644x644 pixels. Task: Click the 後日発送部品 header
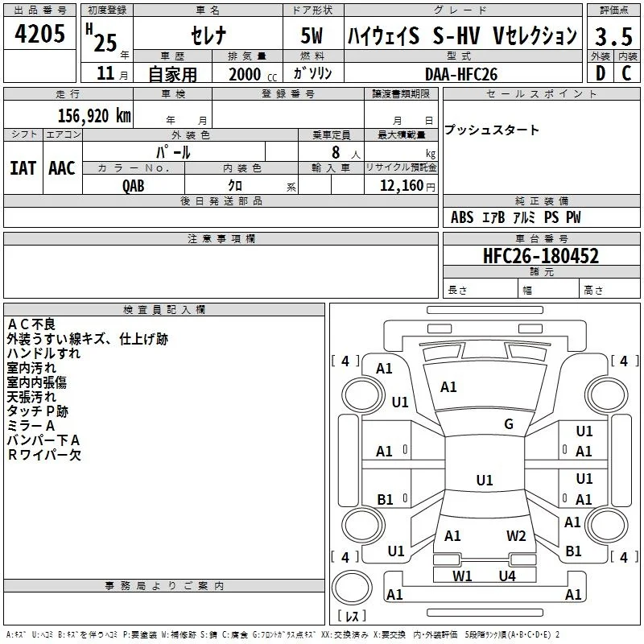point(221,200)
